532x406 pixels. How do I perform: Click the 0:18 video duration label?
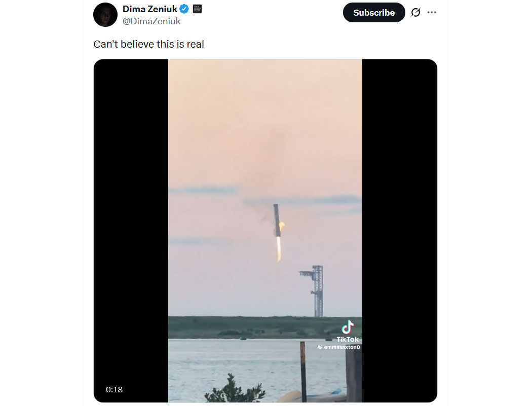tap(114, 389)
